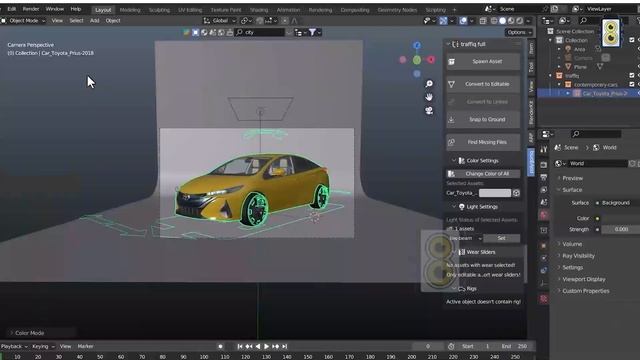The width and height of the screenshot is (640, 360).
Task: Click the filter funnel icon in viewport header
Action: pyautogui.click(x=312, y=32)
